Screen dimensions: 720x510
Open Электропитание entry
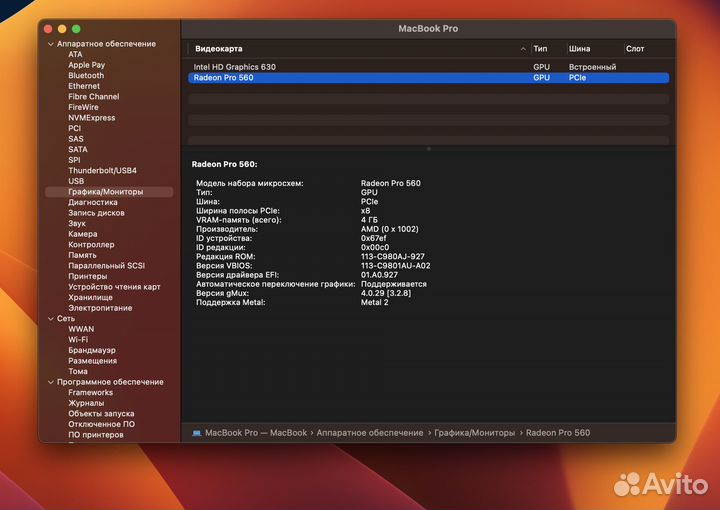click(100, 308)
